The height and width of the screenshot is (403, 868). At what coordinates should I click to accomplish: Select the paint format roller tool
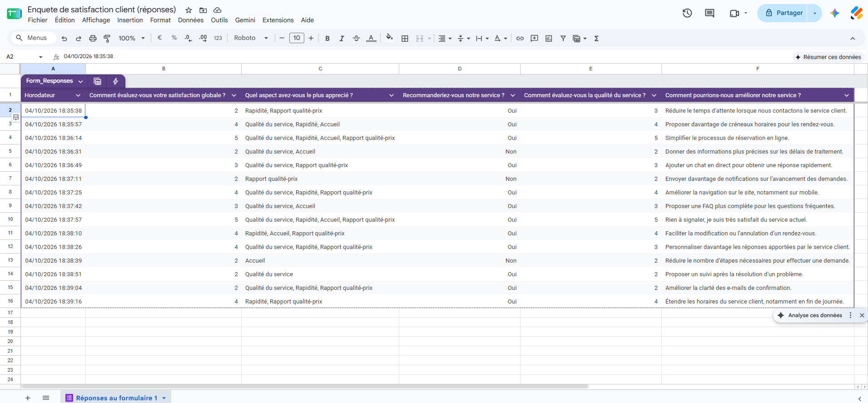[x=107, y=39]
